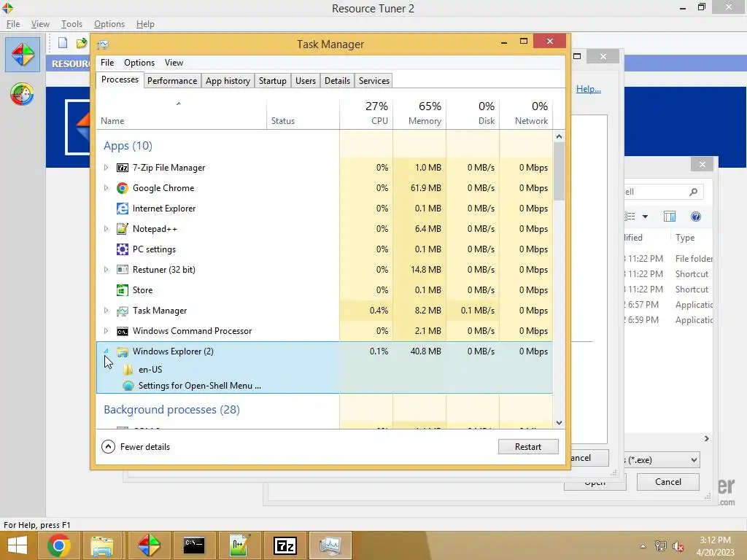
Task: Switch to the Details tab
Action: (x=337, y=81)
